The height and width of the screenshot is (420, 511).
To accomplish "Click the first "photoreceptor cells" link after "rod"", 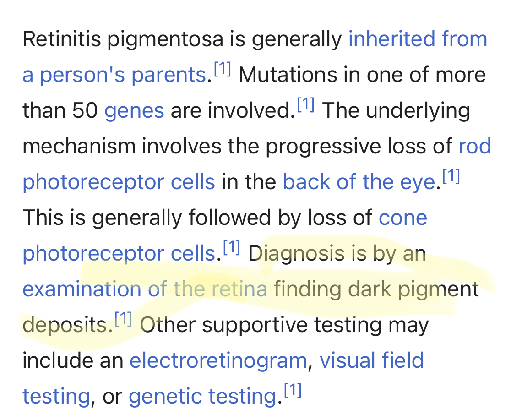I will (119, 182).
